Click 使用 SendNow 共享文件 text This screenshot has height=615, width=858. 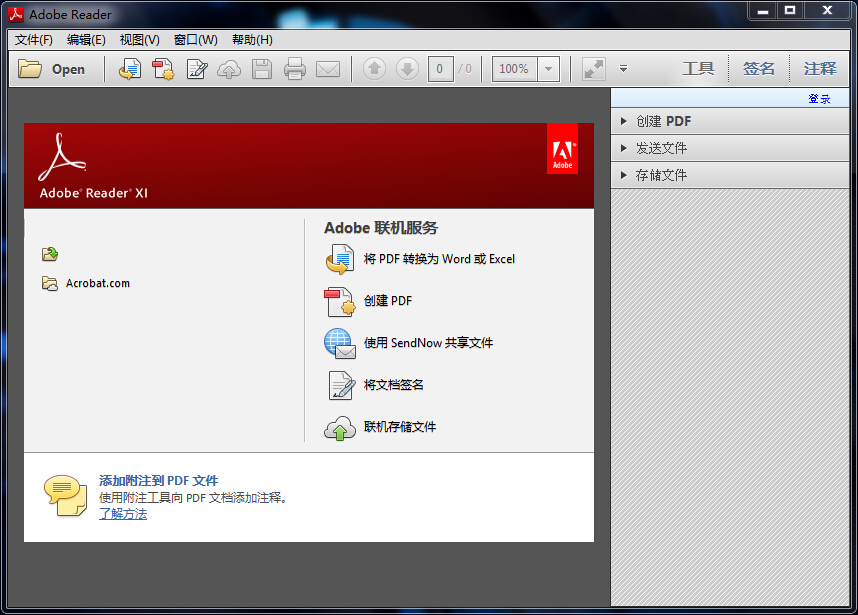pos(428,343)
